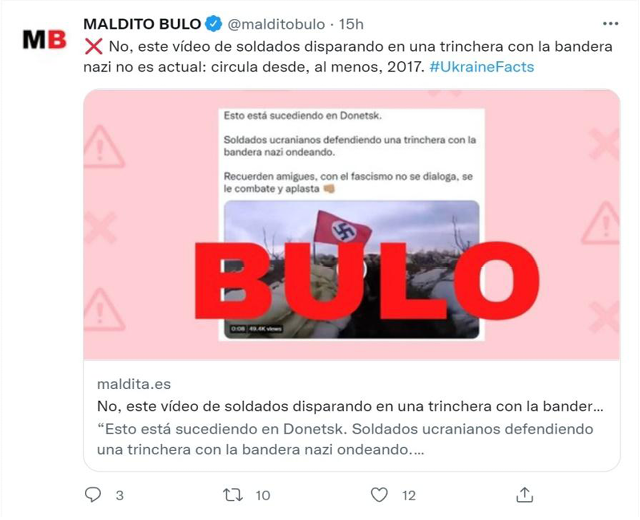This screenshot has height=520, width=640.
Task: View the 3 replies count
Action: (x=119, y=496)
